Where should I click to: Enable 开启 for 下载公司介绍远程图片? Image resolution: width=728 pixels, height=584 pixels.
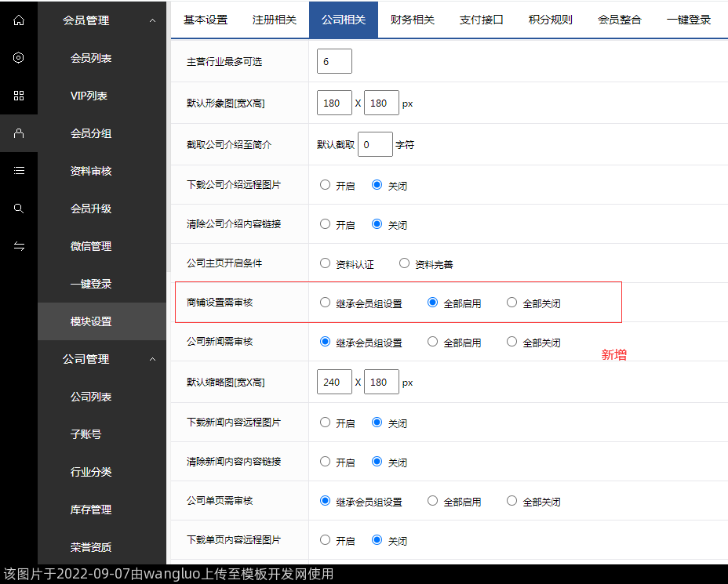(x=326, y=185)
